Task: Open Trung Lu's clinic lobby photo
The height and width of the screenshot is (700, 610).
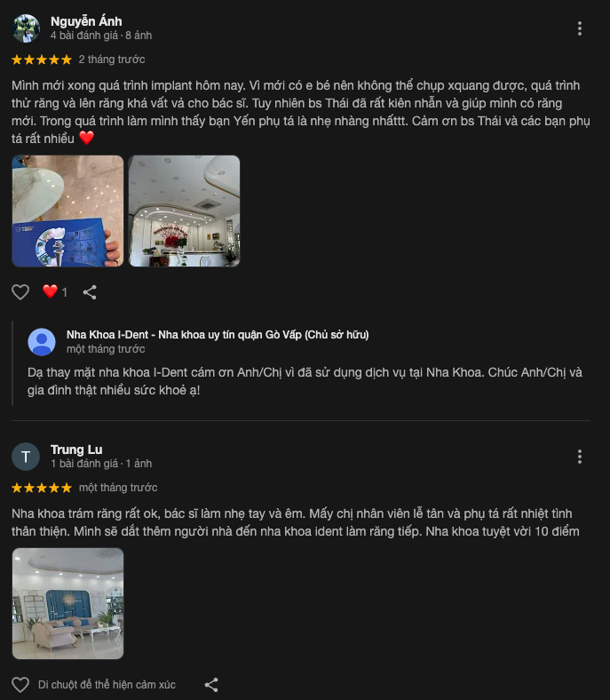Action: (67, 603)
